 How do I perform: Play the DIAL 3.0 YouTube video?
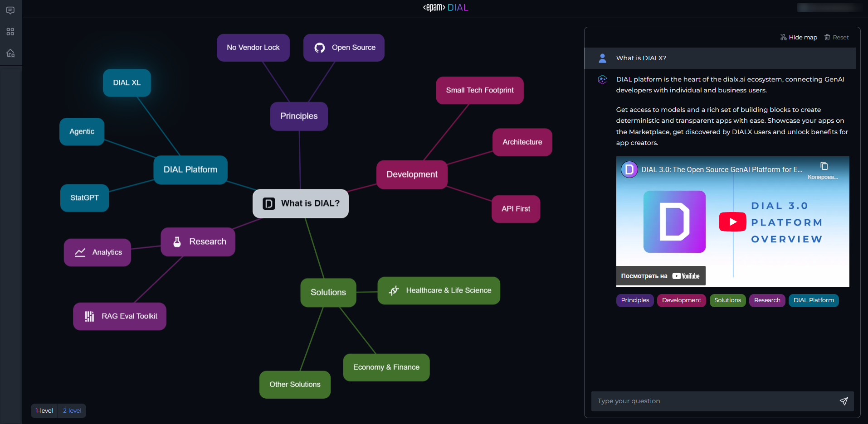(732, 222)
